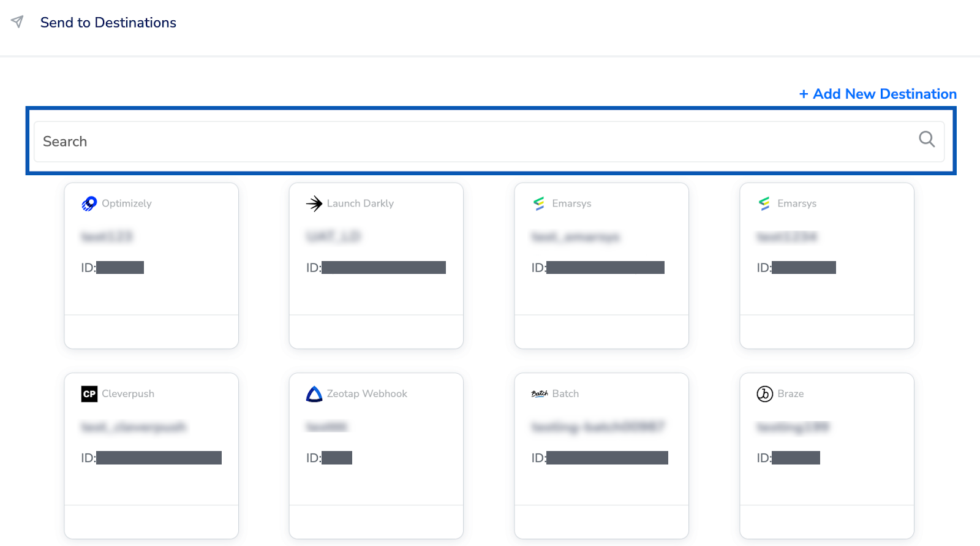Viewport: 980px width, 546px height.
Task: Click the ID label in the Braze card
Action: [x=764, y=458]
